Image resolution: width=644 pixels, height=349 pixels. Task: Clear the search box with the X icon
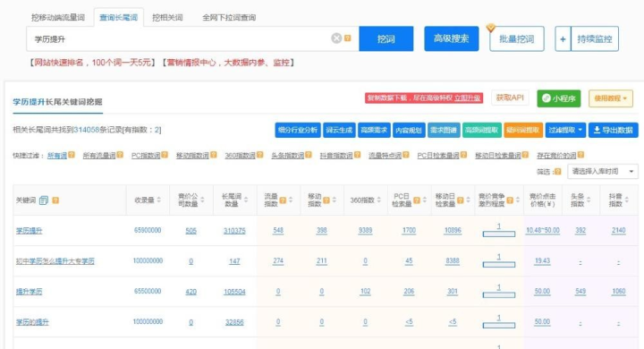click(336, 38)
